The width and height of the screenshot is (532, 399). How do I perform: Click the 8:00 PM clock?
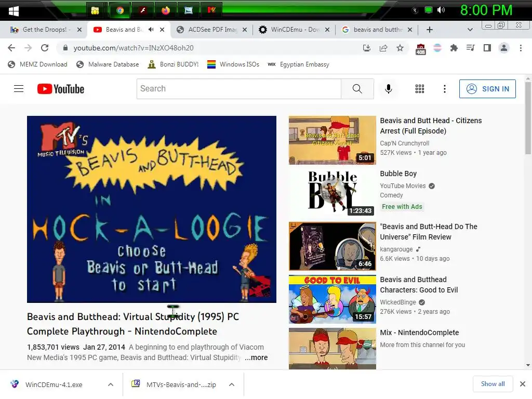[486, 10]
